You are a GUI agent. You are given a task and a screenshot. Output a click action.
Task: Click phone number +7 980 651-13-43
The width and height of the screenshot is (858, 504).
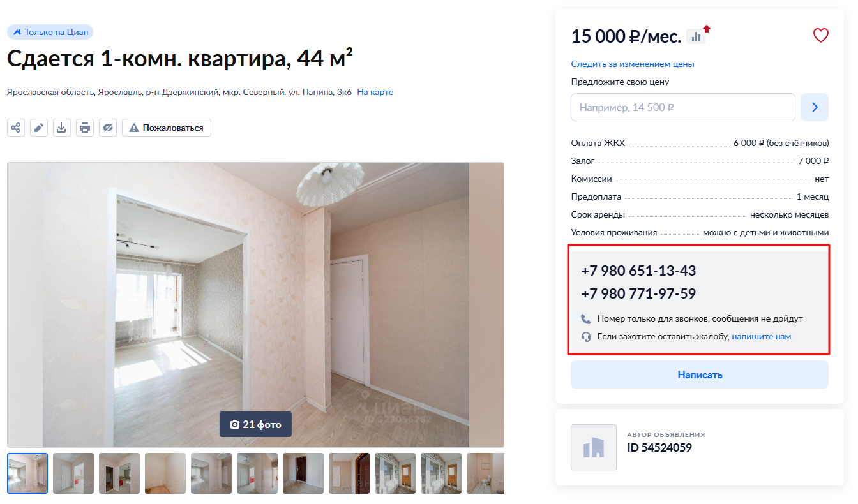[x=638, y=271]
